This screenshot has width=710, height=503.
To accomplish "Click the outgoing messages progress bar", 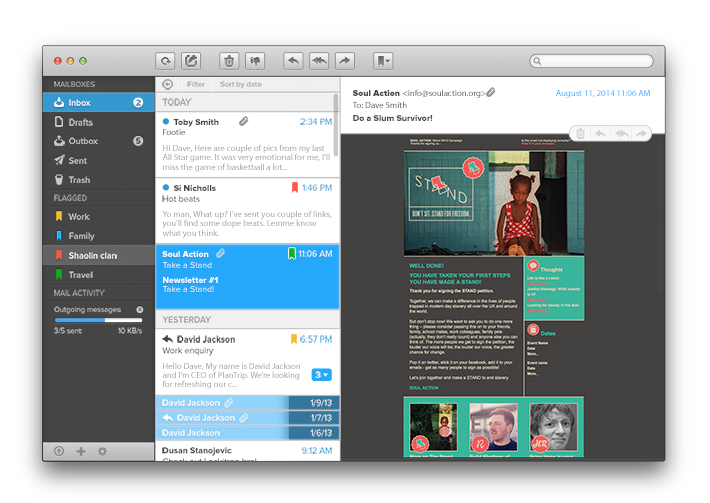I will point(98,320).
